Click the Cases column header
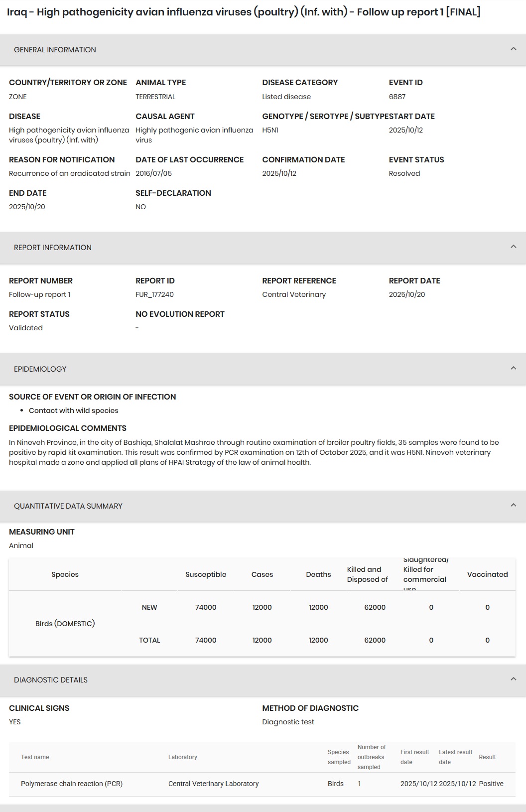Screen dimensions: 526x812 262,574
